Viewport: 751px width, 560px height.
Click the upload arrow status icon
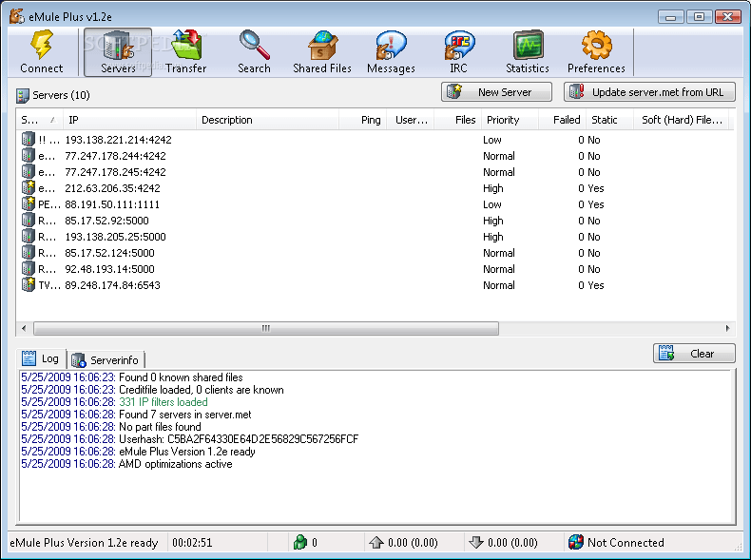376,542
